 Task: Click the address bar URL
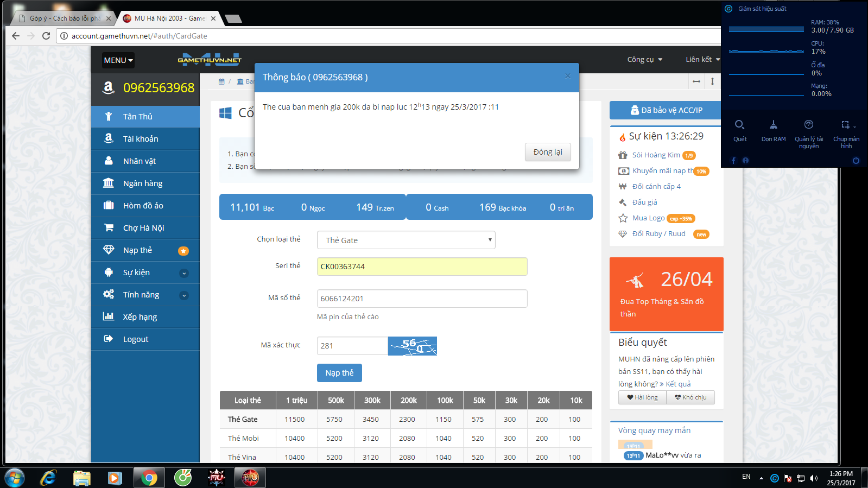[x=139, y=36]
